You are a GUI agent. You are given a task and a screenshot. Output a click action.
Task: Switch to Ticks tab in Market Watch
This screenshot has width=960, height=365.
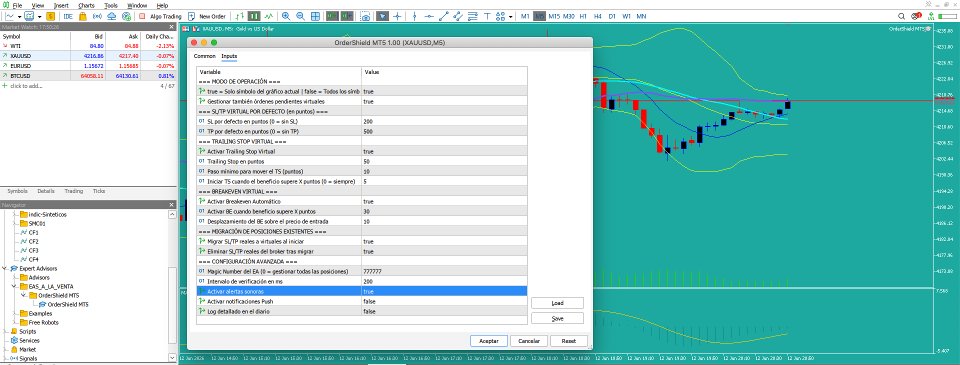click(99, 191)
